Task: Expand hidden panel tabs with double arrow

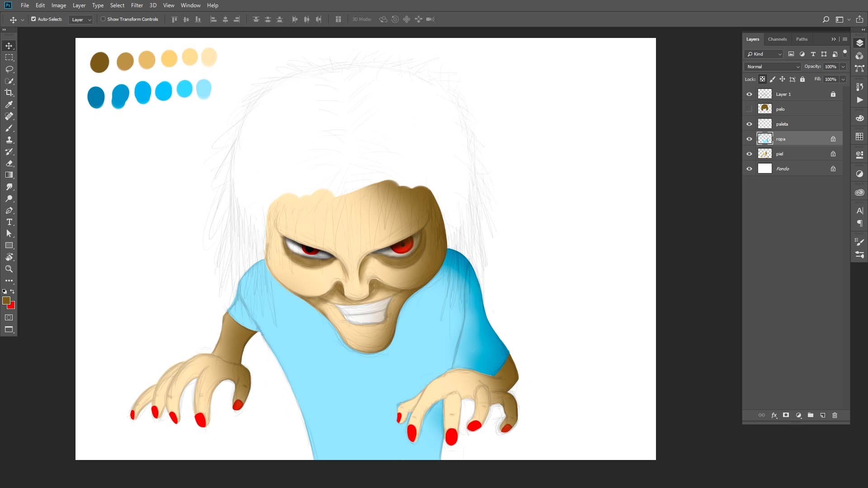Action: tap(834, 39)
